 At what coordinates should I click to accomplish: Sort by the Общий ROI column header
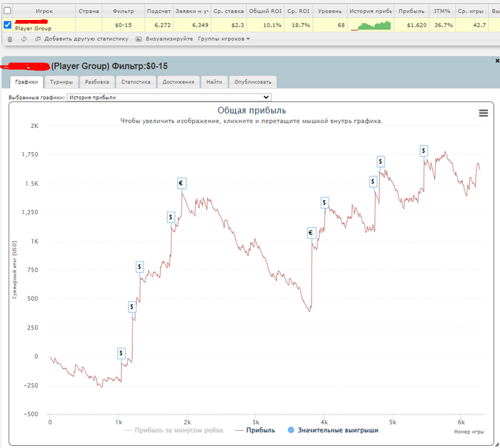[x=265, y=11]
